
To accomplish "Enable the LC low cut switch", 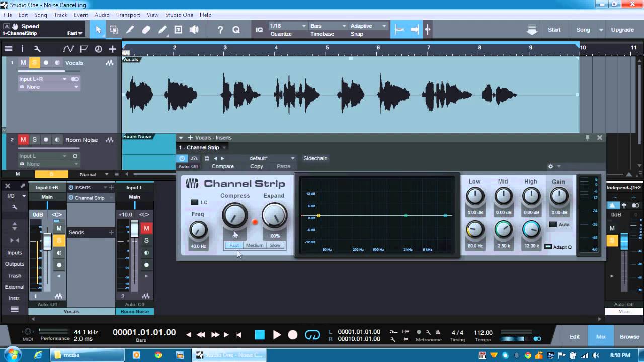I will (x=194, y=202).
